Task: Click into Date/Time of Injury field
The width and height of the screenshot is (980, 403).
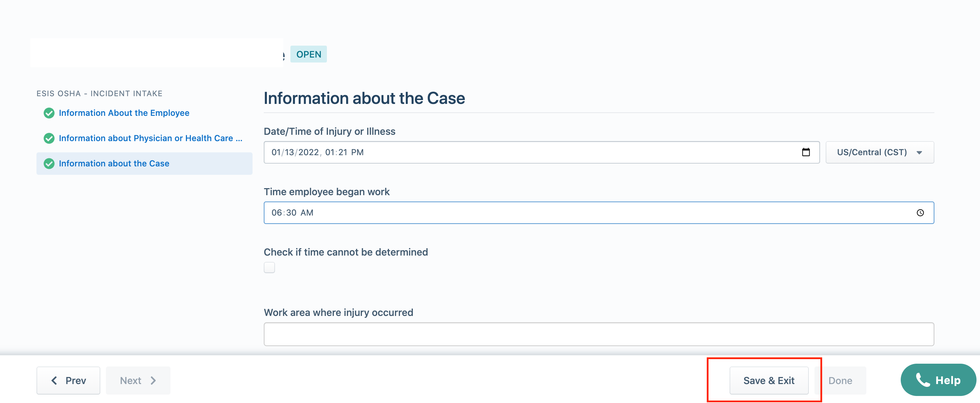Action: point(541,152)
